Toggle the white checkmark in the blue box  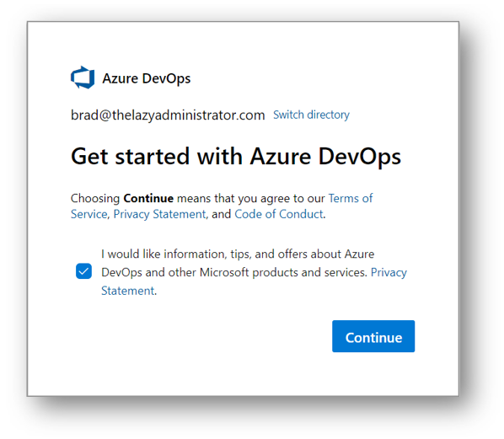pyautogui.click(x=84, y=271)
